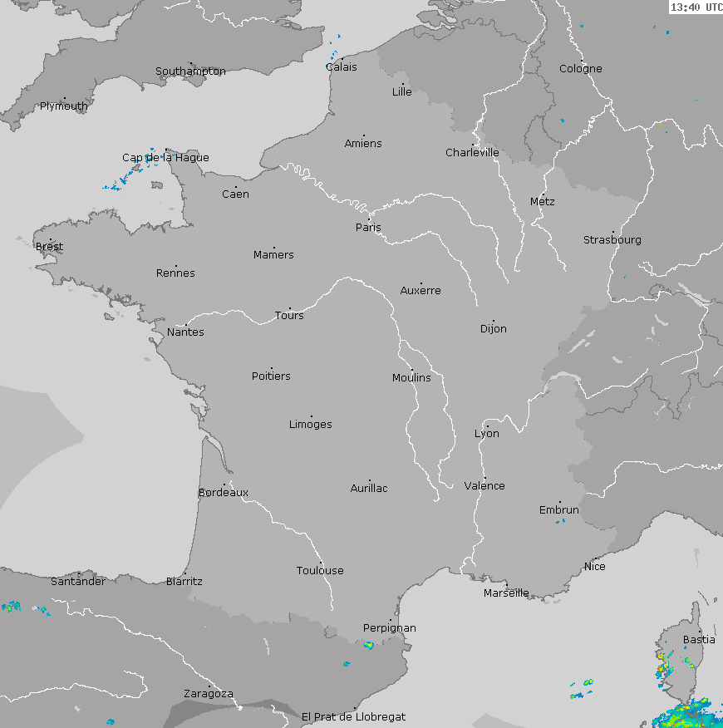Select the Marseille label on the coast

[x=506, y=593]
